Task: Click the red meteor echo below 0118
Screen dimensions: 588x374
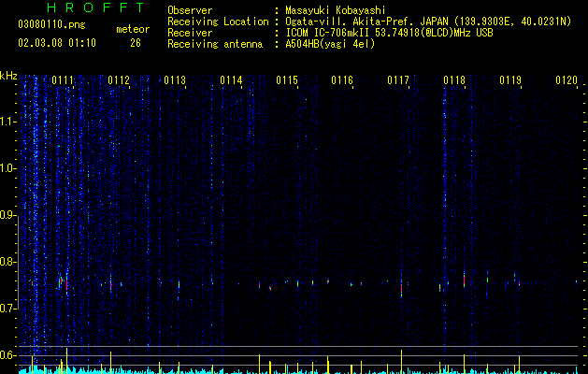Action: (x=464, y=280)
